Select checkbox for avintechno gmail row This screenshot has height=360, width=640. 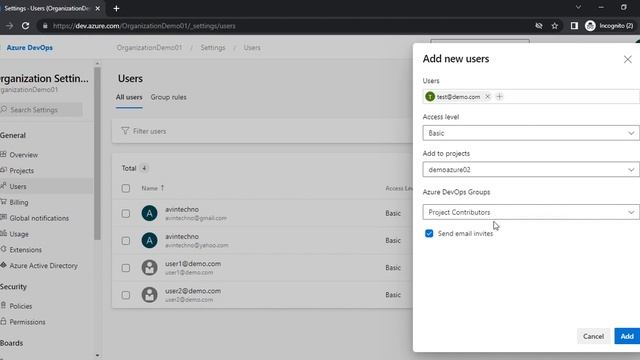pyautogui.click(x=126, y=213)
